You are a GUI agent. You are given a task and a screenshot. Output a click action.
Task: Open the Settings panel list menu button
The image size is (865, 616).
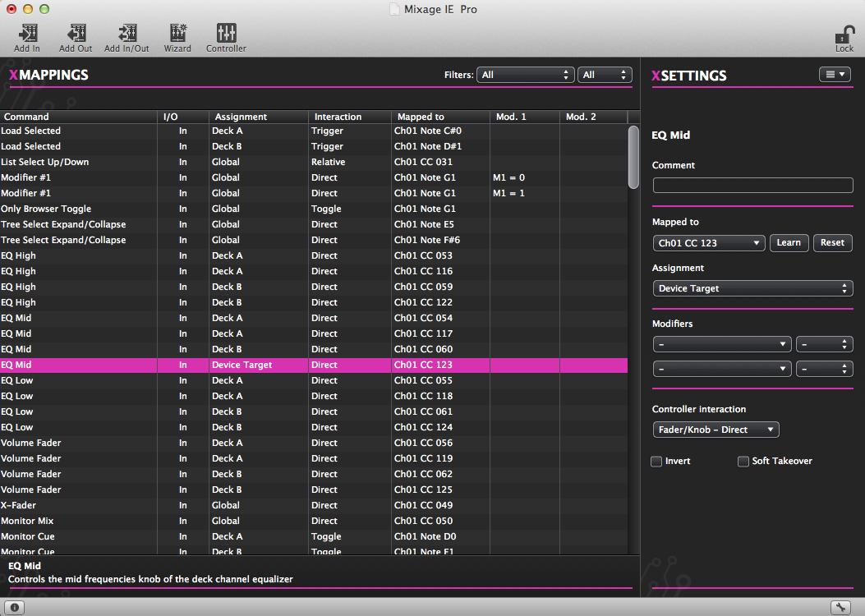pyautogui.click(x=835, y=75)
